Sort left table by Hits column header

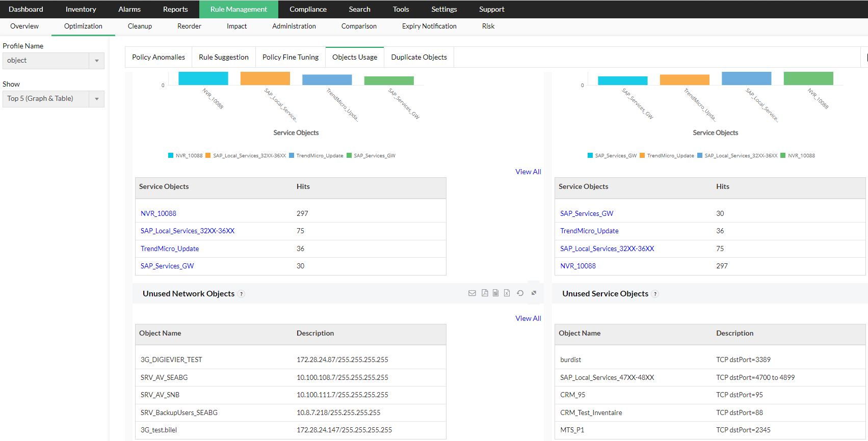click(303, 187)
